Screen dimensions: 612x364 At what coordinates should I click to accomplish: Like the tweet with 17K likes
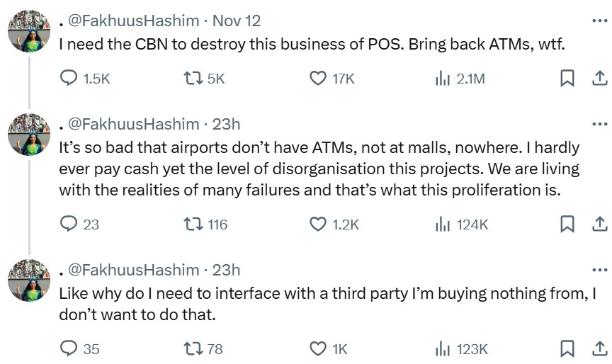pyautogui.click(x=319, y=79)
